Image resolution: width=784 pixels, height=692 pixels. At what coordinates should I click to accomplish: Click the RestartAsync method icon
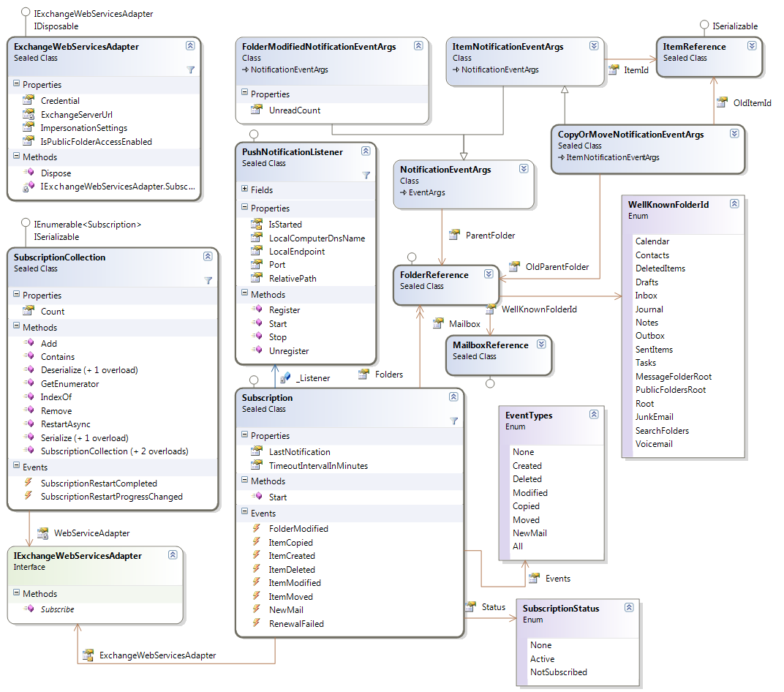tap(29, 424)
